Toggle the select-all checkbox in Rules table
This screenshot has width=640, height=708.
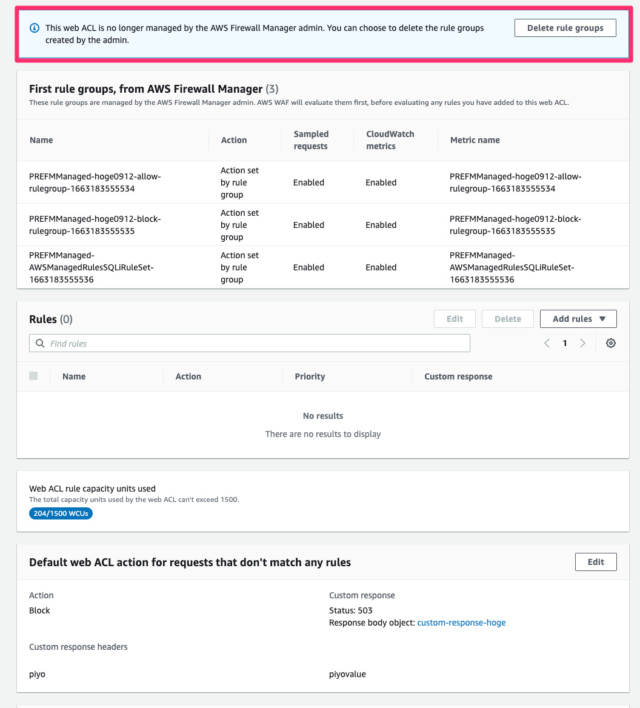click(34, 376)
